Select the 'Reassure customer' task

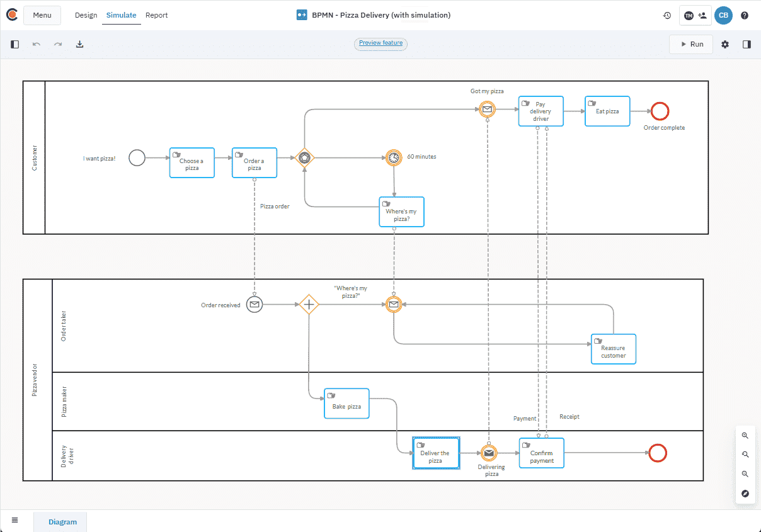(614, 349)
